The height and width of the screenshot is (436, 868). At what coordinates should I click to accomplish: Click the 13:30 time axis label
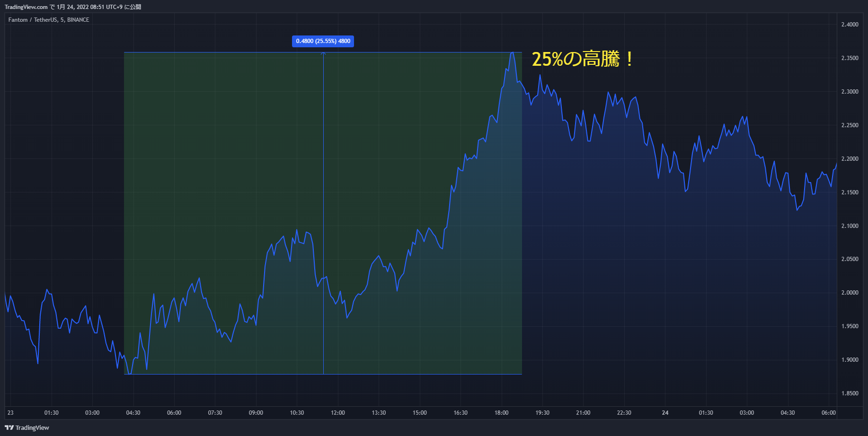point(379,413)
